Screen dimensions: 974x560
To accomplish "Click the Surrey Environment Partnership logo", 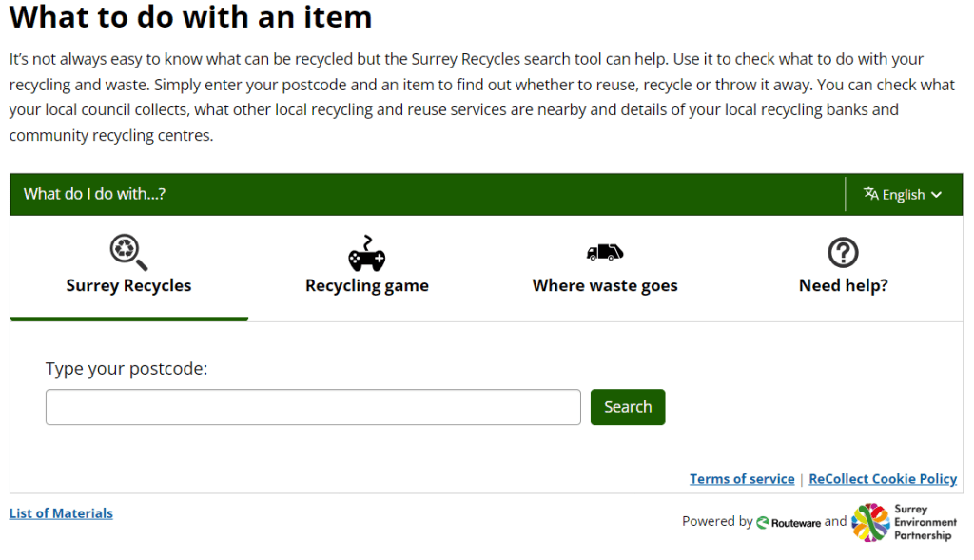I will (x=904, y=522).
